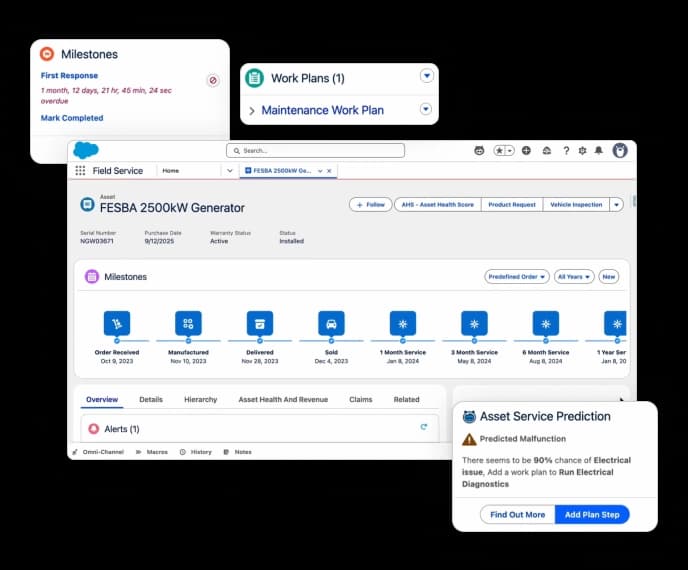Open the App Launcher grid icon
The image size is (688, 570).
(x=80, y=171)
